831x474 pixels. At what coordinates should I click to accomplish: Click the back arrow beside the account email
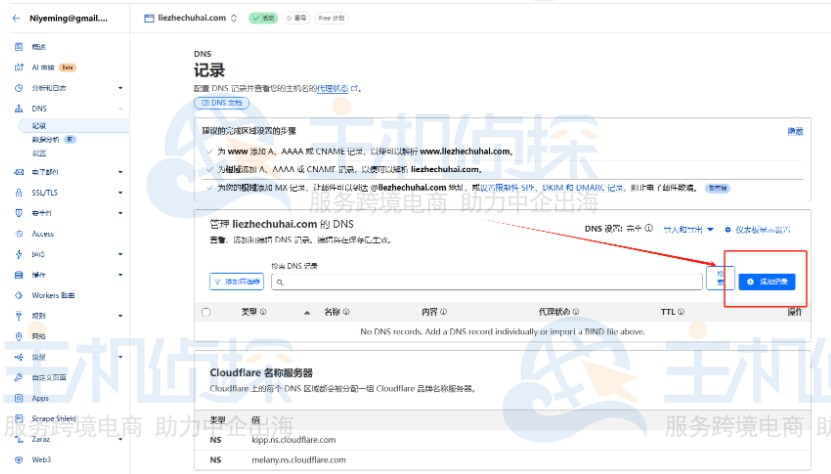click(x=16, y=18)
